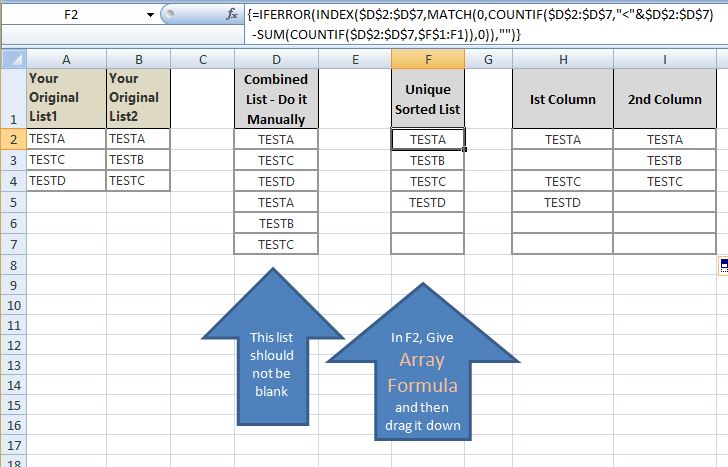Select column A header
728x467 pixels.
[x=66, y=59]
